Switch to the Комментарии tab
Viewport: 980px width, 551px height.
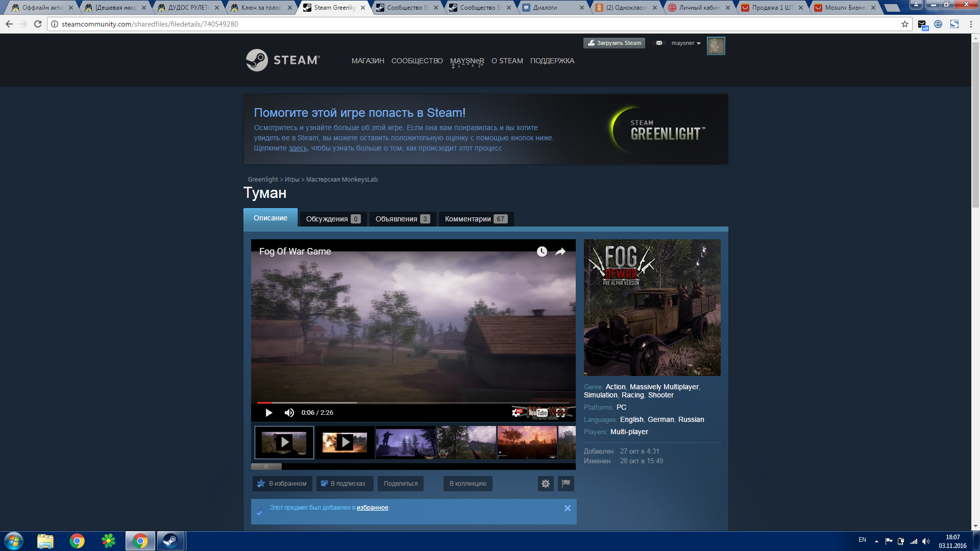(x=476, y=219)
